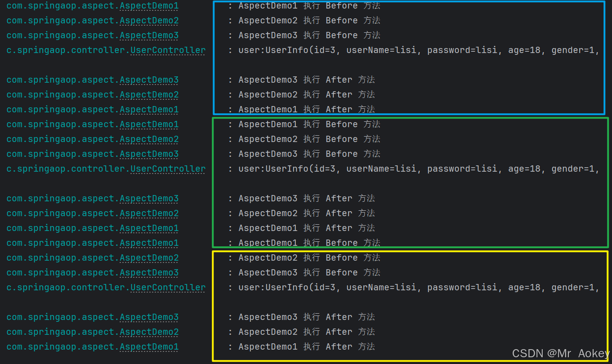Click AspectDemo2 class link on green-box After row
Viewport: 612px width, 364px height.
tap(149, 213)
